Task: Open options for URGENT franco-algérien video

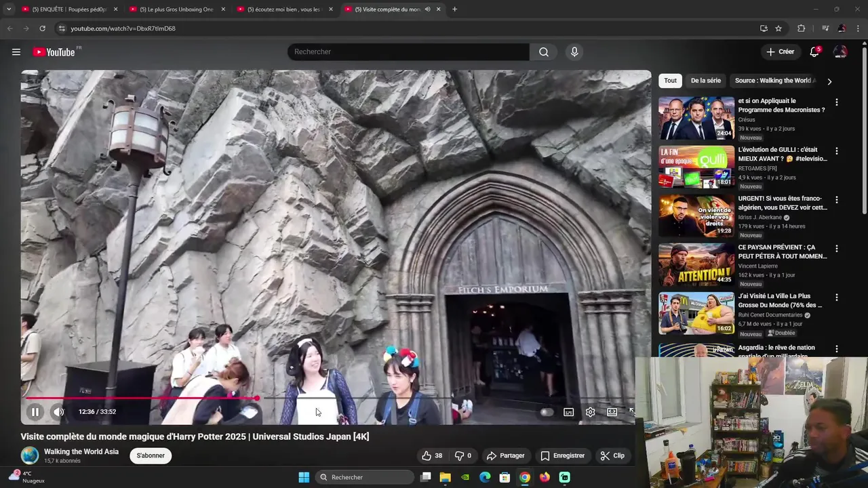Action: 836,200
